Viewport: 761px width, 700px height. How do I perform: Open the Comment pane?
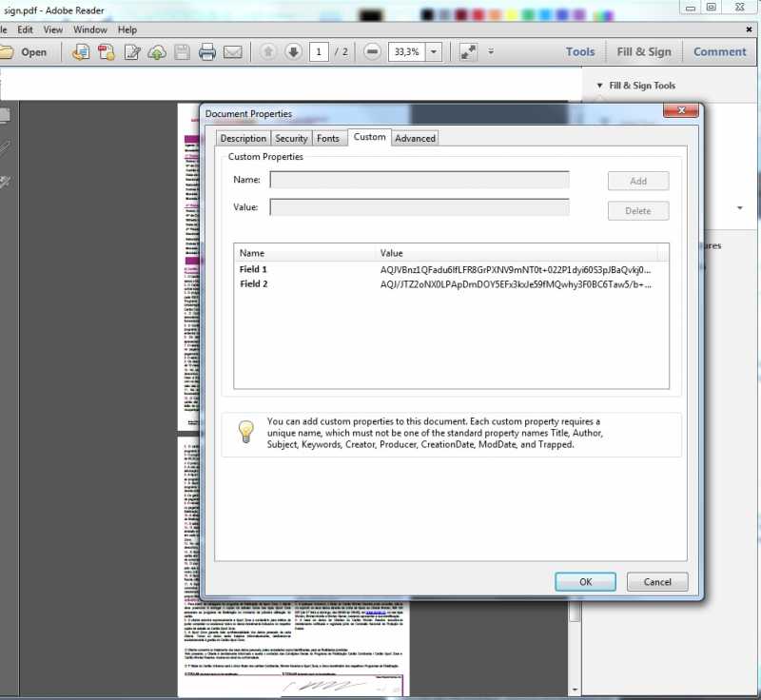[719, 51]
